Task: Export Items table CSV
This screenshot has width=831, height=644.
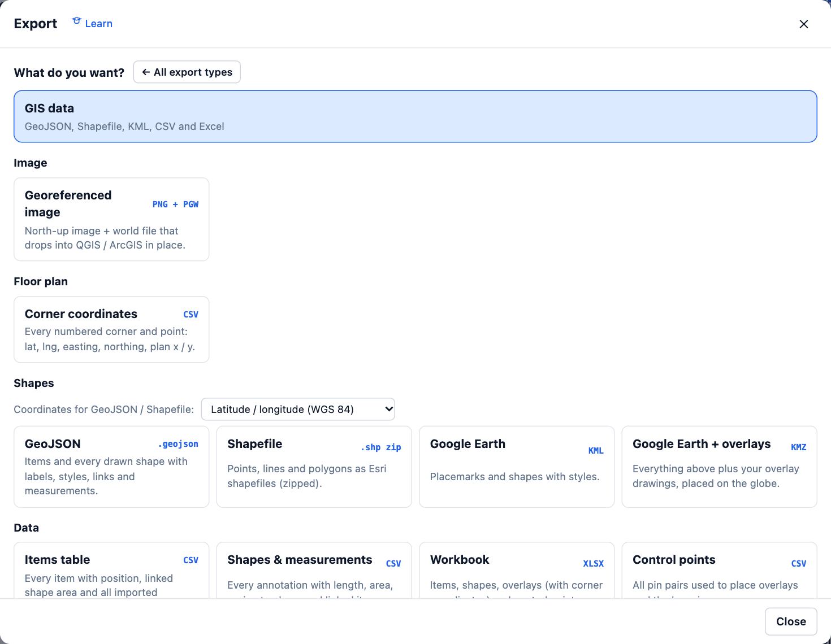Action: tap(111, 571)
